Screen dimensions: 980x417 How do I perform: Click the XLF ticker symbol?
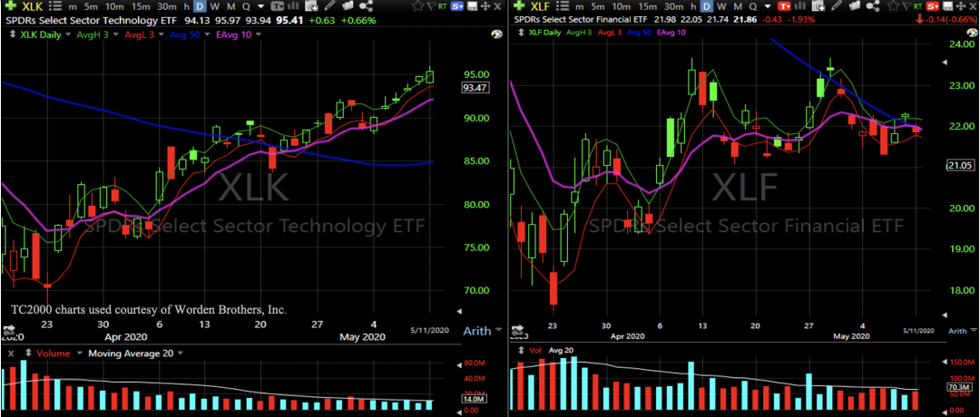point(541,6)
